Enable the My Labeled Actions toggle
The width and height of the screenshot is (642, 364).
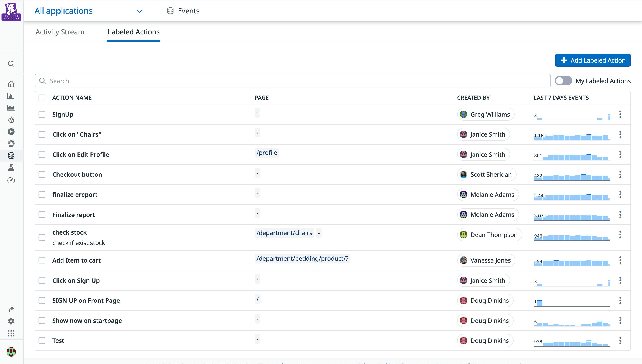563,81
